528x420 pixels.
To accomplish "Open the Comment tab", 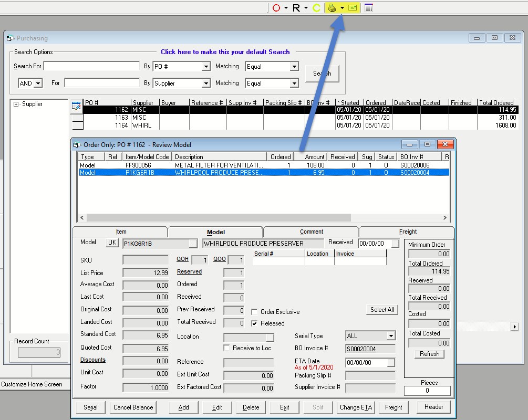I will (x=311, y=232).
